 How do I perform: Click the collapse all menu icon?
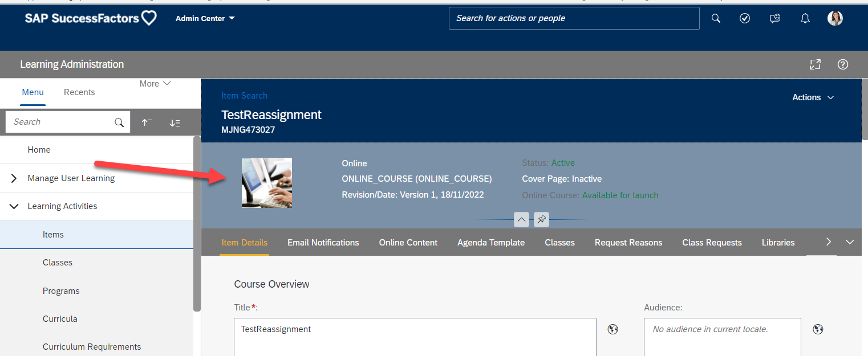[x=147, y=122]
